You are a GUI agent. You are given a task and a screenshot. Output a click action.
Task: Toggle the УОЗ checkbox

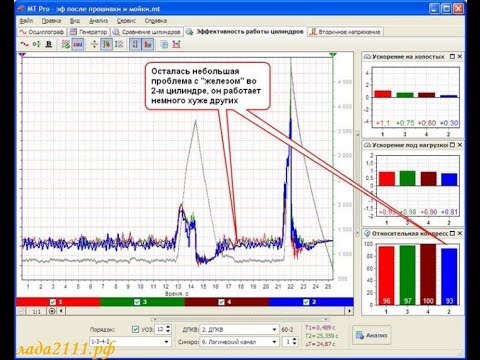point(135,329)
